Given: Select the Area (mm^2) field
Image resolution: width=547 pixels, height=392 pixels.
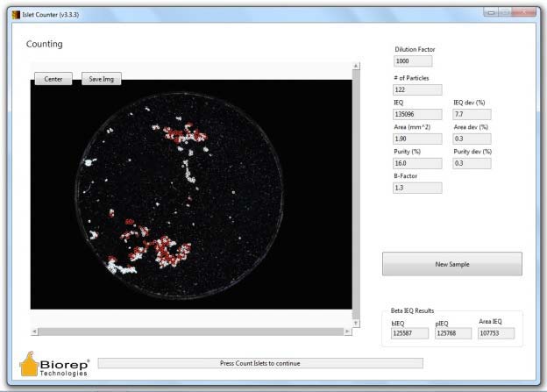Looking at the screenshot, I should pyautogui.click(x=417, y=139).
